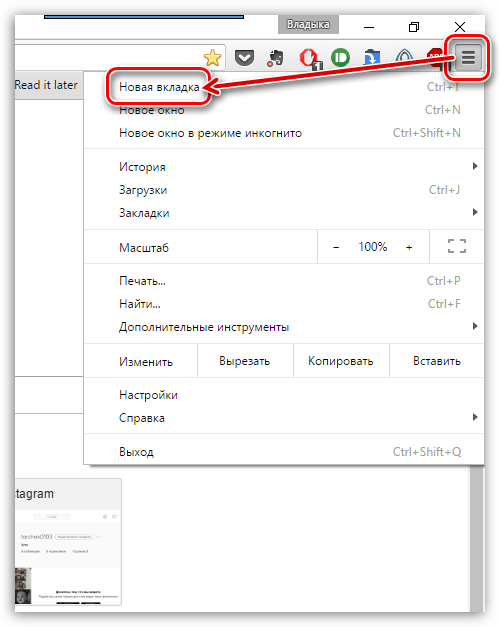Click the '100%' zoom value
Image resolution: width=500 pixels, height=627 pixels.
372,247
